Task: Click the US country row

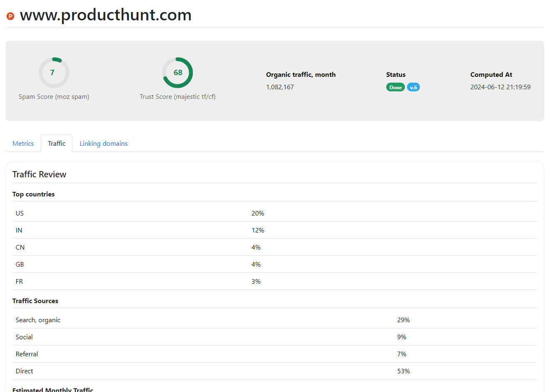Action: (275, 213)
